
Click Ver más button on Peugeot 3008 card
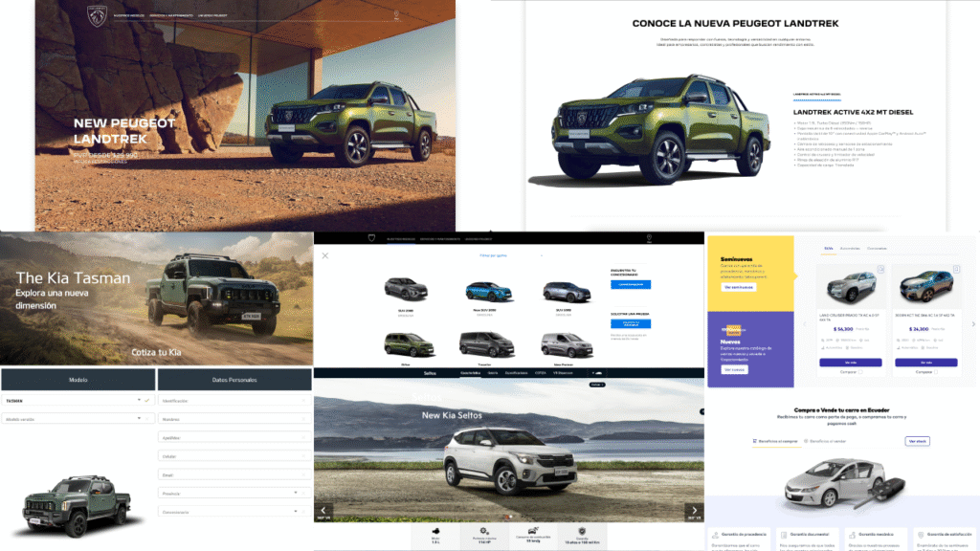point(925,363)
